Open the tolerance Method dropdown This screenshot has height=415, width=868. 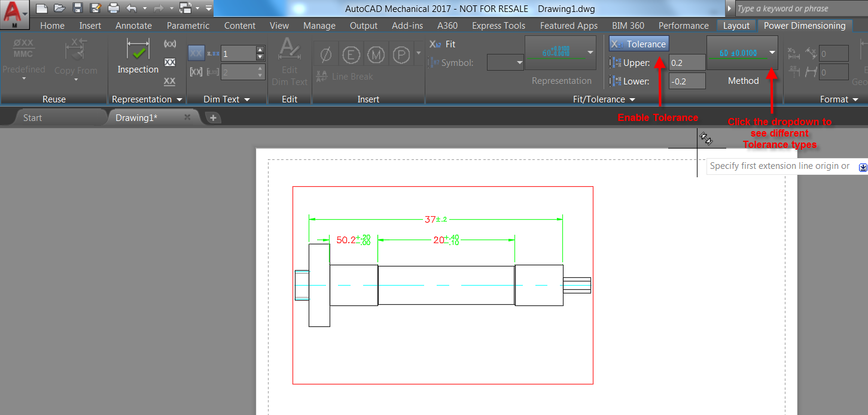click(x=772, y=53)
